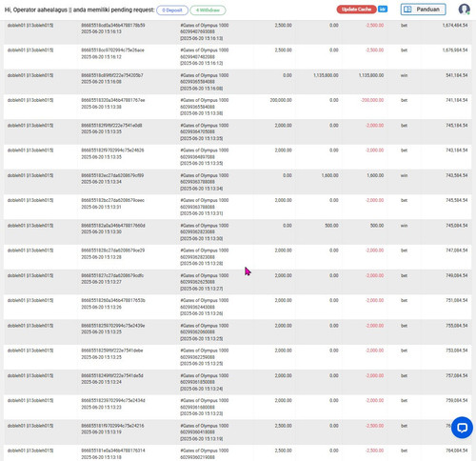Select Gates of Olympus 1000 in 751,084.54 row

click(205, 300)
